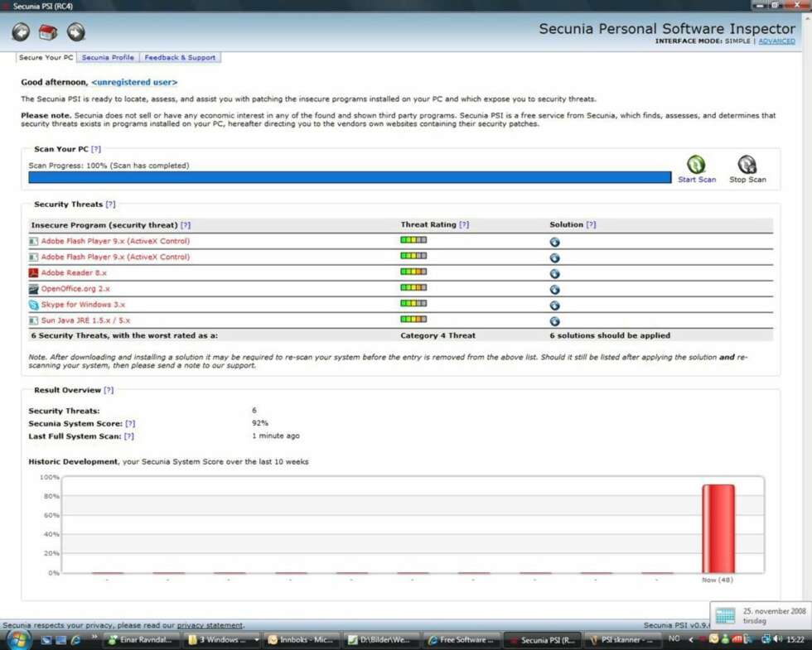Open the OpenOffice.org 2.x threat entry
The height and width of the screenshot is (650, 812).
pyautogui.click(x=75, y=289)
